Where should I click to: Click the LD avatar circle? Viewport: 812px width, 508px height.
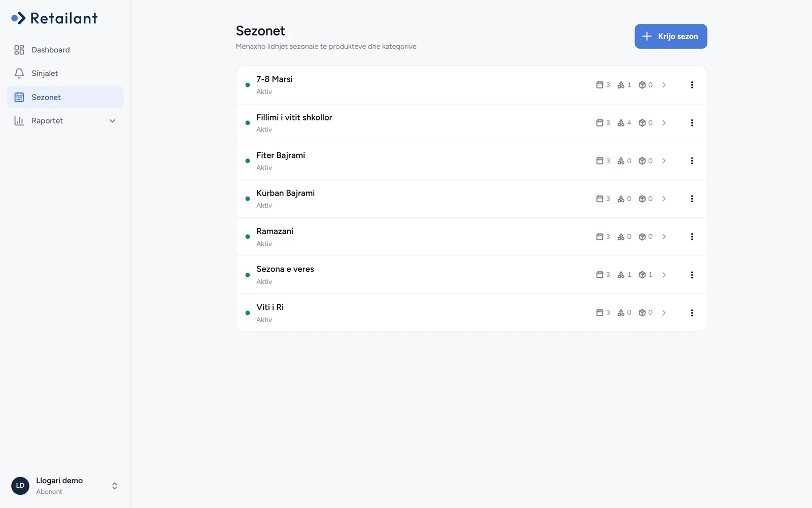pos(20,486)
